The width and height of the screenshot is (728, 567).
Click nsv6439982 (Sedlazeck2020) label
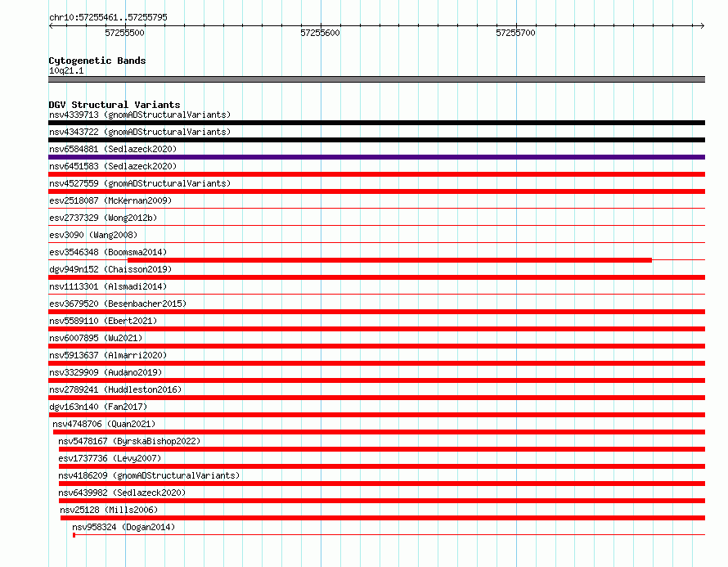click(x=122, y=493)
